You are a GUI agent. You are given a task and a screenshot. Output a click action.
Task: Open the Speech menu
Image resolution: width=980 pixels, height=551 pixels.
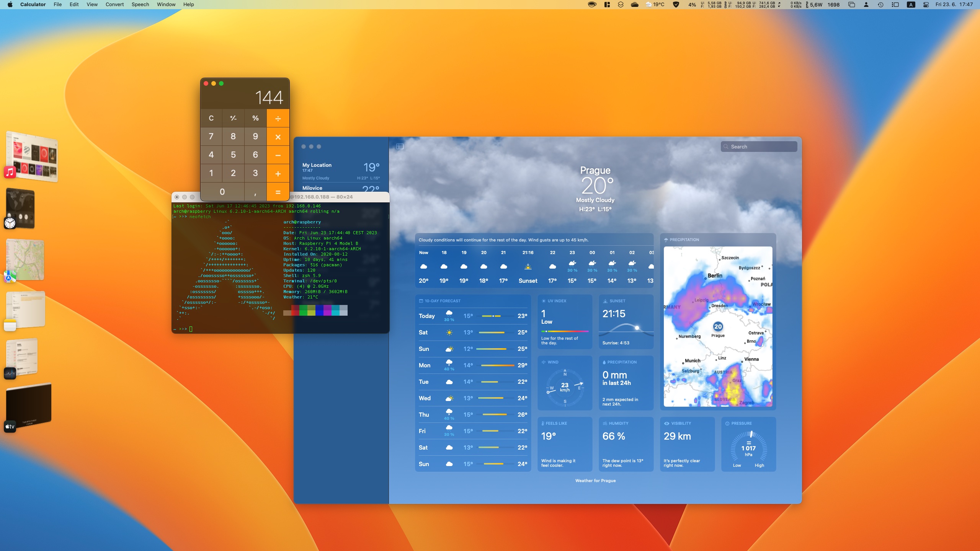tap(140, 5)
